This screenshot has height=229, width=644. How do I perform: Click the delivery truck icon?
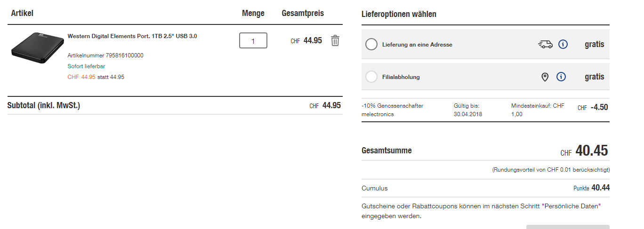[x=545, y=45]
